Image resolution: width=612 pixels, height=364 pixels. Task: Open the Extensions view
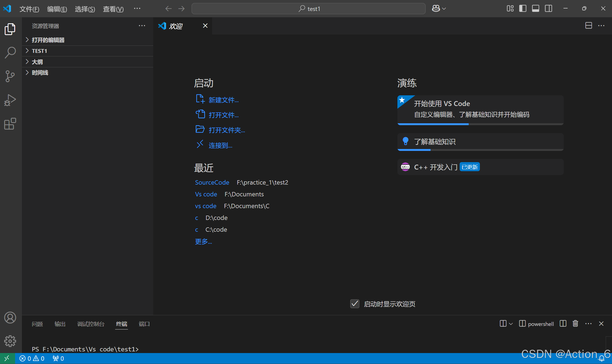point(10,124)
